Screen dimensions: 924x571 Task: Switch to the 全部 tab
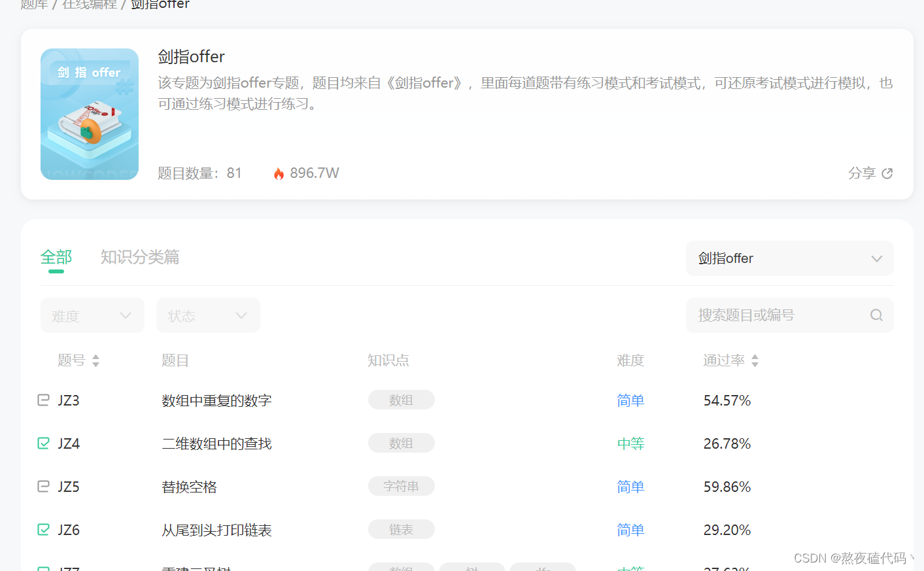[56, 257]
